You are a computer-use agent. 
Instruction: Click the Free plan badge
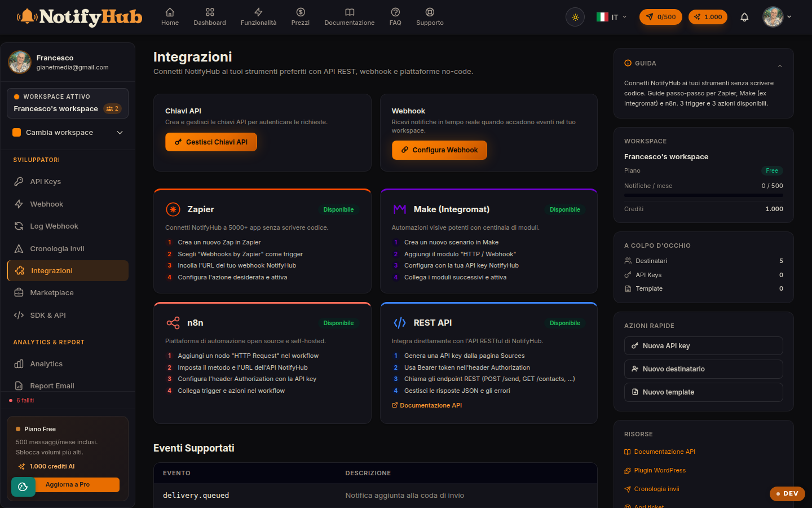click(772, 170)
